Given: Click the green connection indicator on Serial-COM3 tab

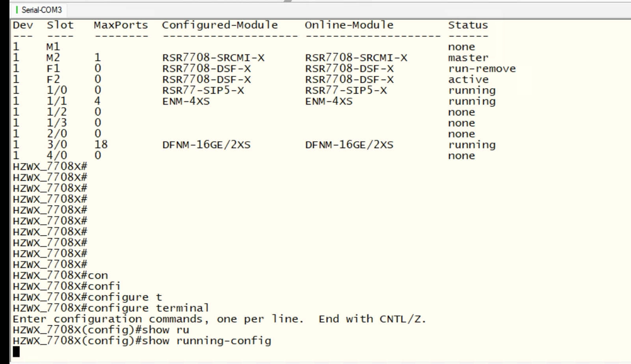Looking at the screenshot, I should coord(17,10).
